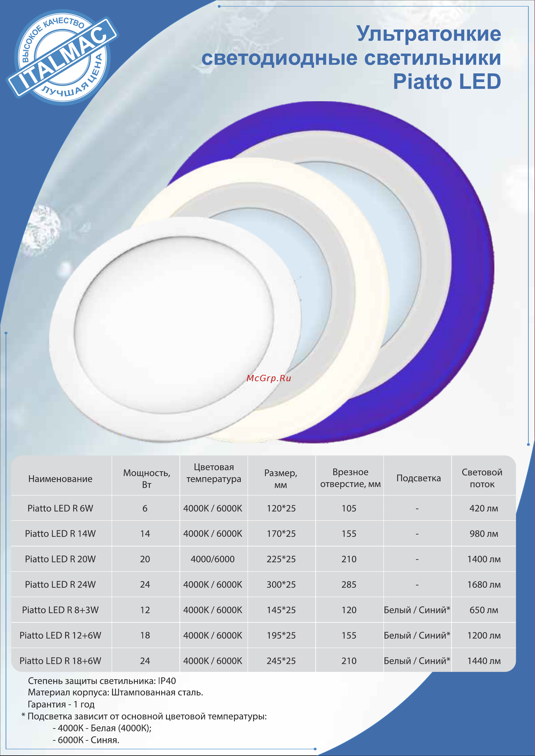Screen dimensions: 535x756
Task: Click the '225*25' size cell
Action: coord(281,559)
